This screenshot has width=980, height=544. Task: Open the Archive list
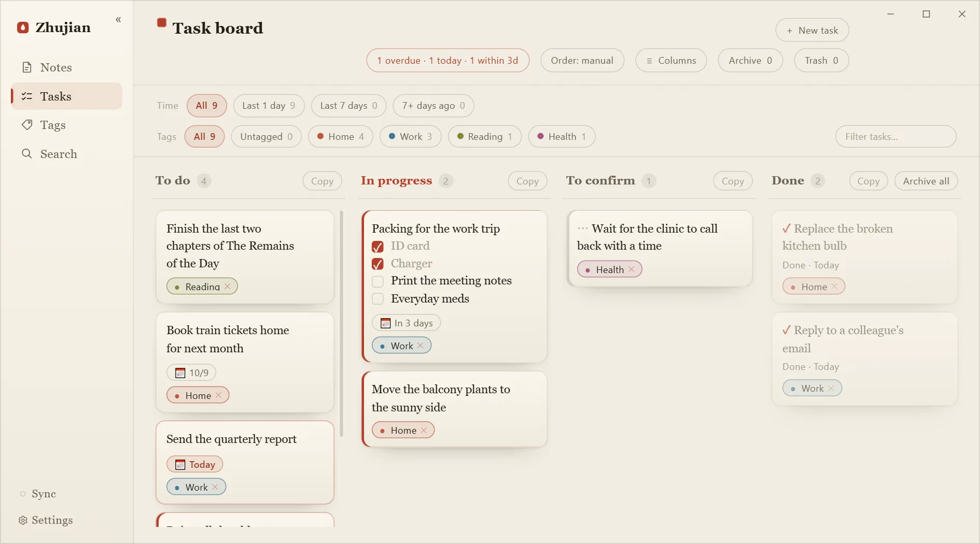tap(750, 61)
